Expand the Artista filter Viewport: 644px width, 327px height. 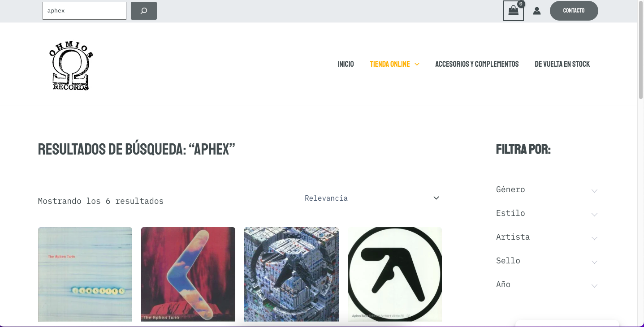547,237
